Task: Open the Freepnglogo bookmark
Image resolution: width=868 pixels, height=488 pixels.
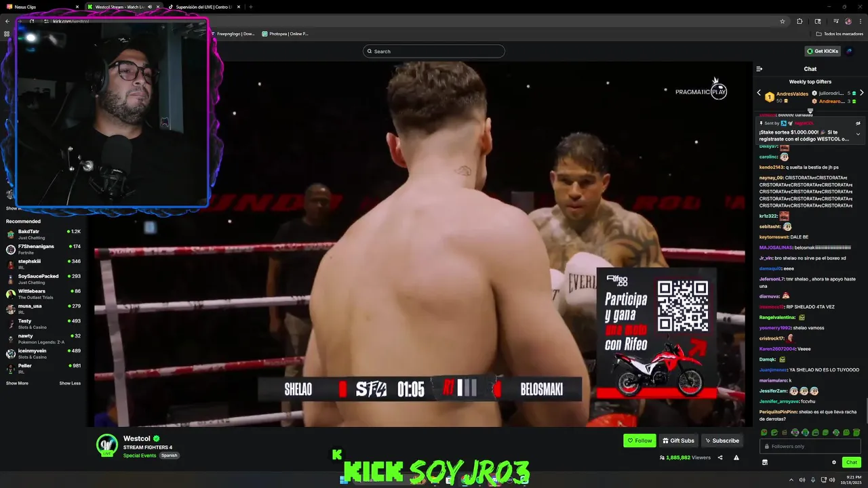Action: click(232, 33)
